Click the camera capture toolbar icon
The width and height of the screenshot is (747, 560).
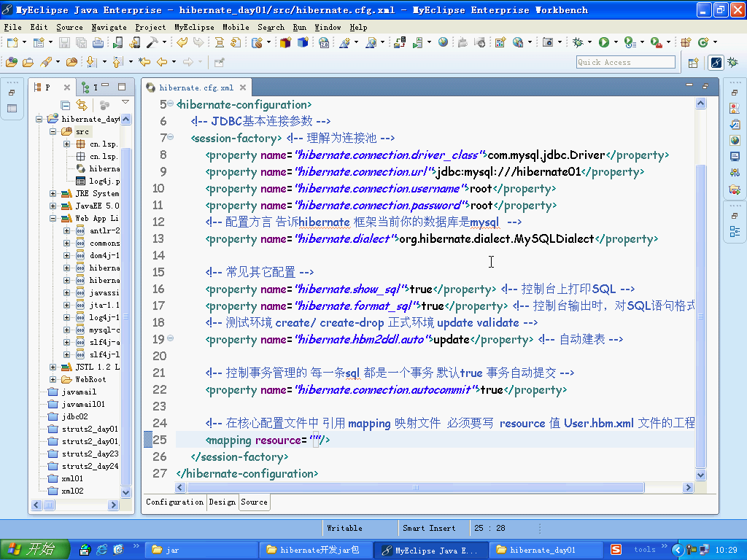click(x=548, y=43)
